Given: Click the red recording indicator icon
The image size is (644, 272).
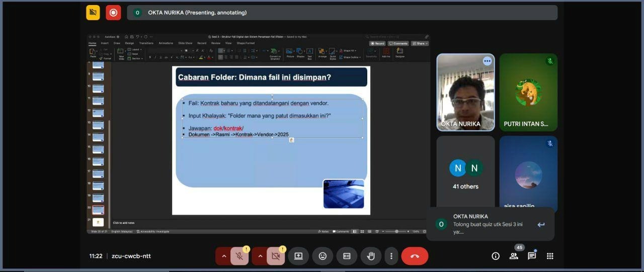Looking at the screenshot, I should (x=113, y=13).
